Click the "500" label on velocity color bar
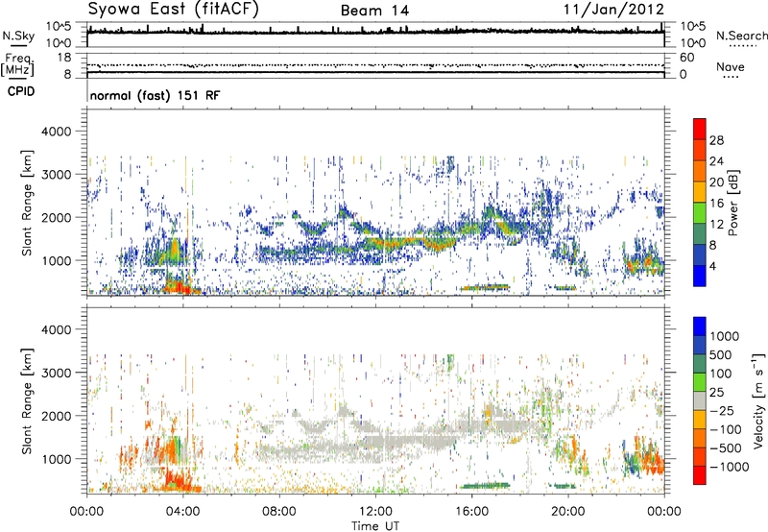This screenshot has height=532, width=768. pyautogui.click(x=723, y=354)
